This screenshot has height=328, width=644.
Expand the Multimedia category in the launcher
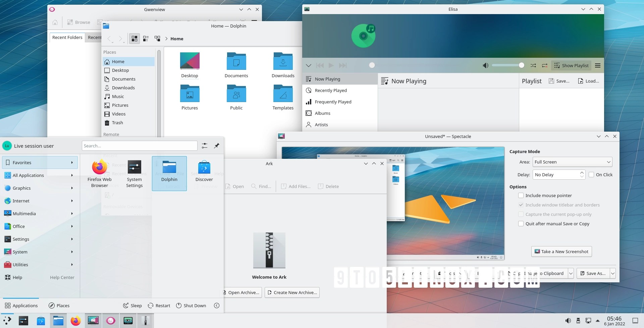pos(40,214)
